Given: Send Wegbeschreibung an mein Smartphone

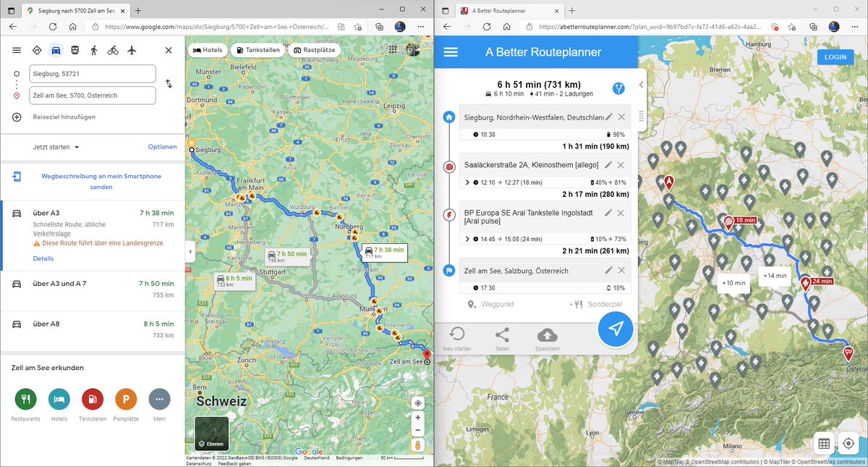Looking at the screenshot, I should [101, 181].
